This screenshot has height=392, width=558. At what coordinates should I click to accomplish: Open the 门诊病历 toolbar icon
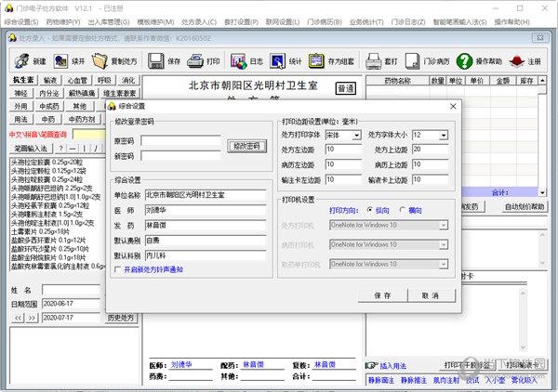point(412,61)
